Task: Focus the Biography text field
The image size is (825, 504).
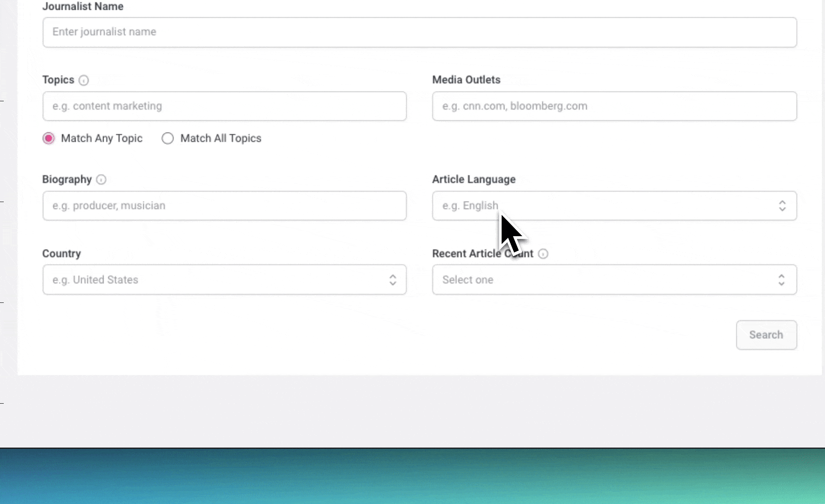Action: [224, 206]
